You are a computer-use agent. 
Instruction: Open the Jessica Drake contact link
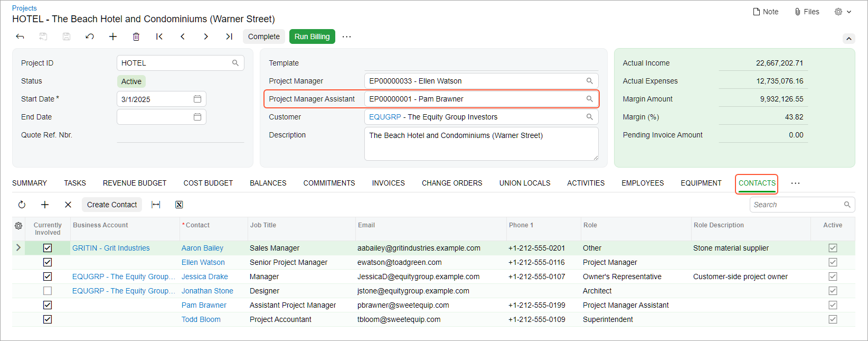205,277
